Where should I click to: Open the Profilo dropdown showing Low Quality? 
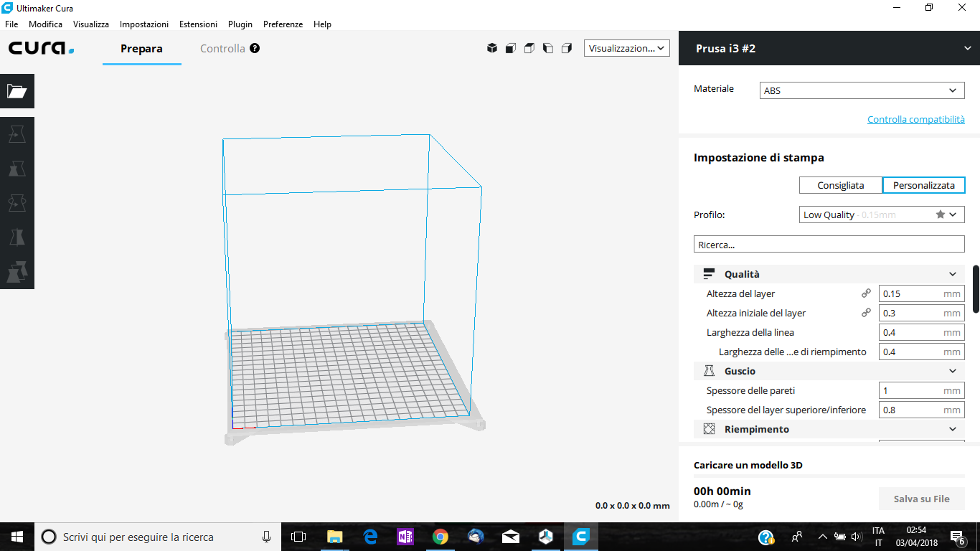[882, 215]
